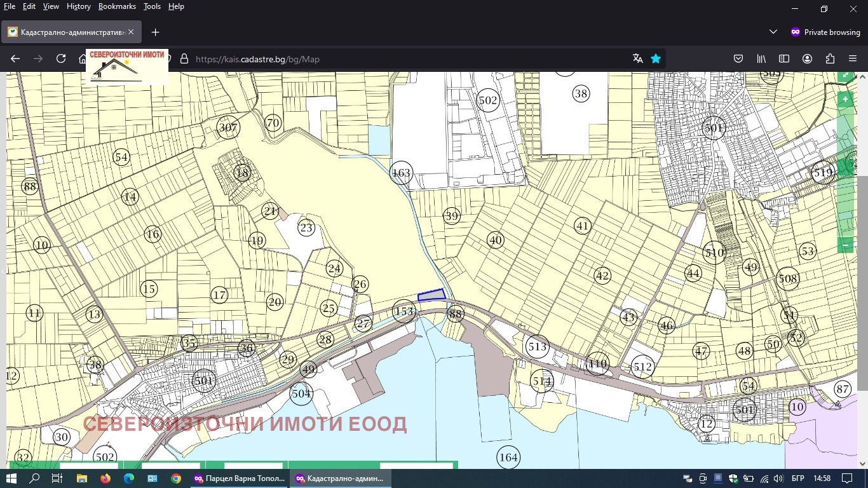Reload the current page

click(61, 58)
